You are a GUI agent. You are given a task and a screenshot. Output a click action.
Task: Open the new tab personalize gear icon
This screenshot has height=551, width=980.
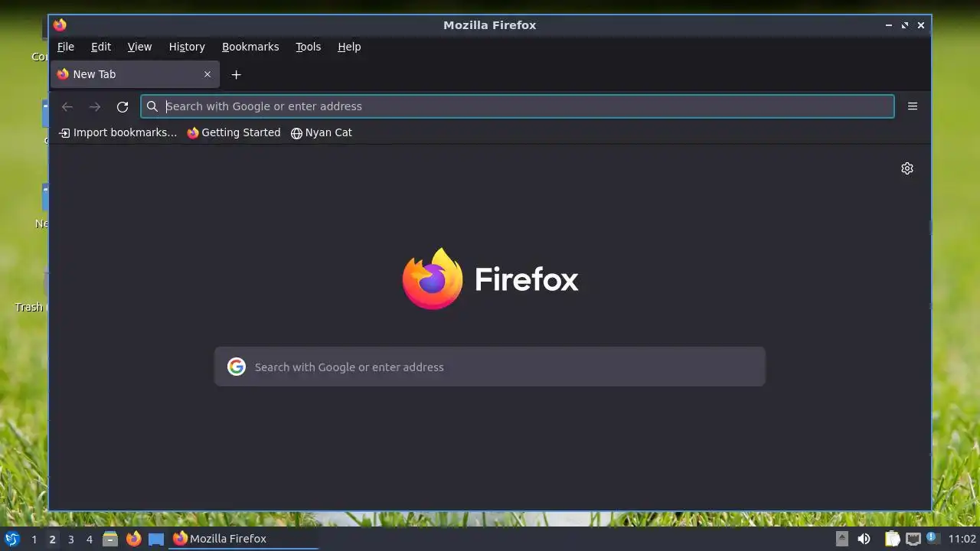(x=907, y=168)
